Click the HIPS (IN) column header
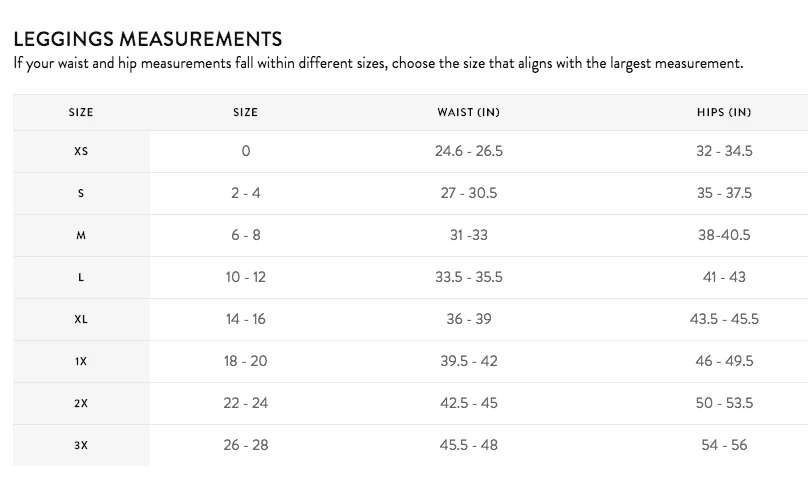Image resolution: width=808 pixels, height=493 pixels. click(724, 112)
